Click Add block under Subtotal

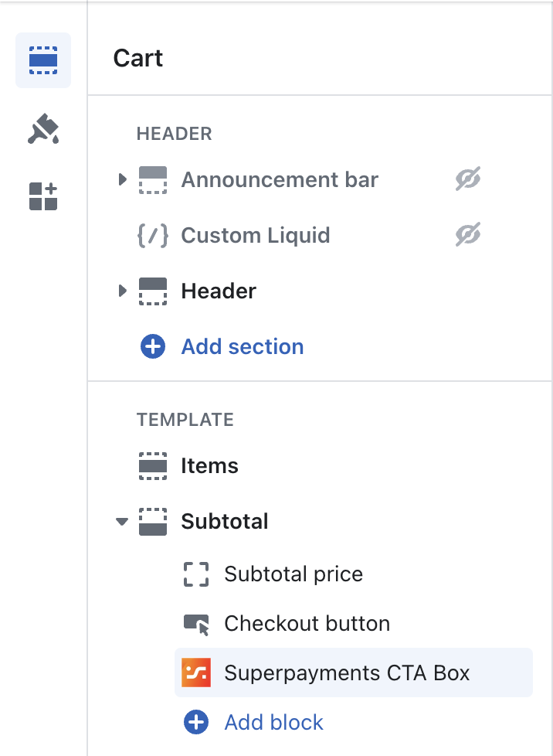pos(273,722)
